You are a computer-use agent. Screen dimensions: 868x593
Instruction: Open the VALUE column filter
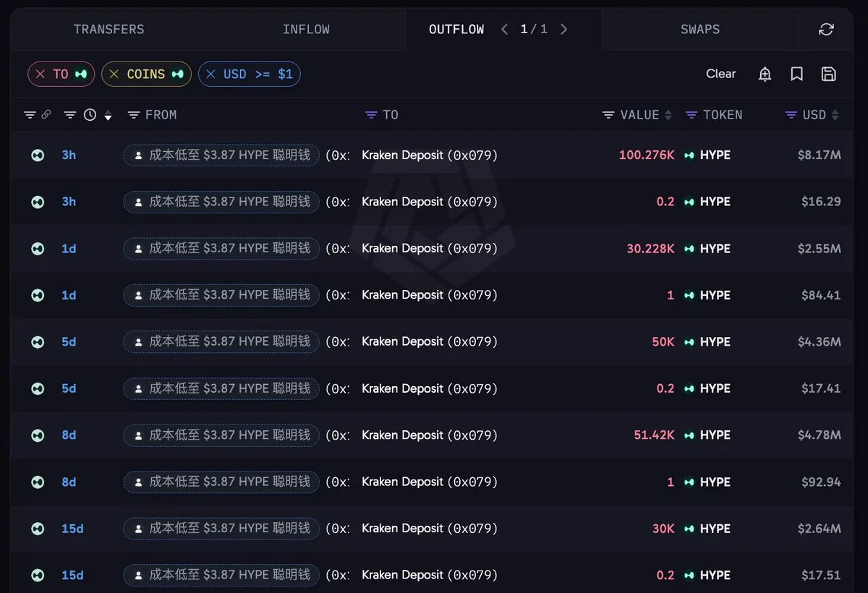click(x=608, y=114)
